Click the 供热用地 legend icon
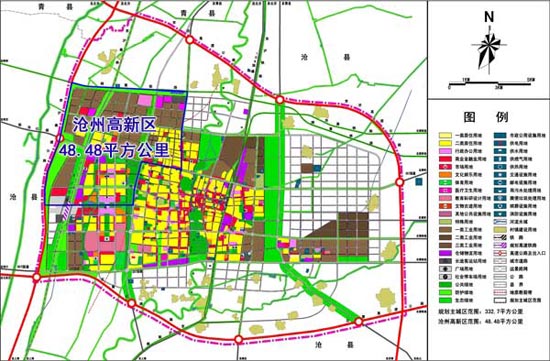The image size is (550, 361). [x=499, y=167]
